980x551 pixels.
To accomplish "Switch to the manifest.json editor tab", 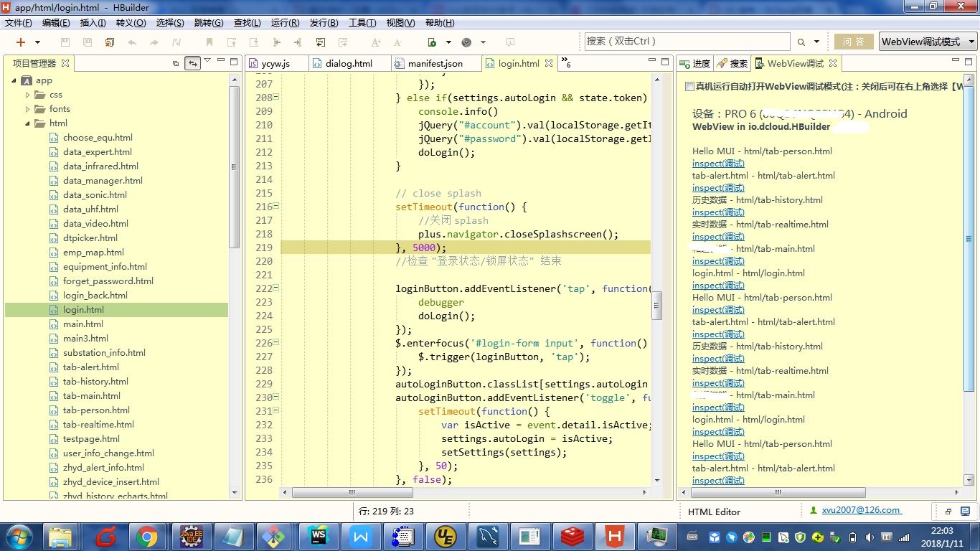I will [435, 63].
